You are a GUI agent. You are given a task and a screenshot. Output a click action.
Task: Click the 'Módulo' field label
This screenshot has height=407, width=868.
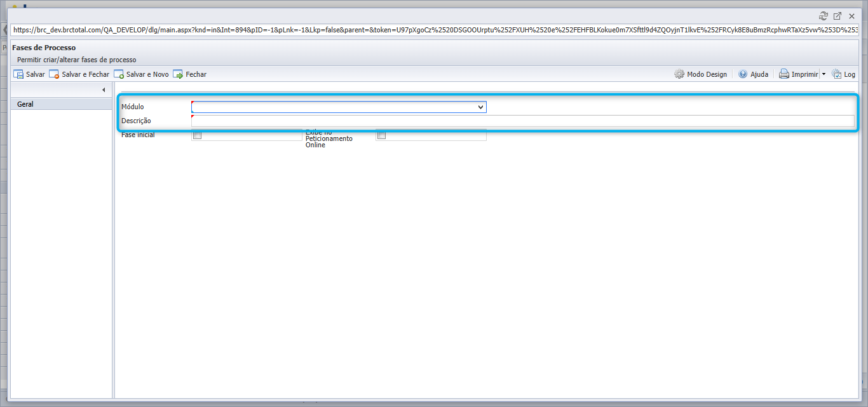pos(133,107)
